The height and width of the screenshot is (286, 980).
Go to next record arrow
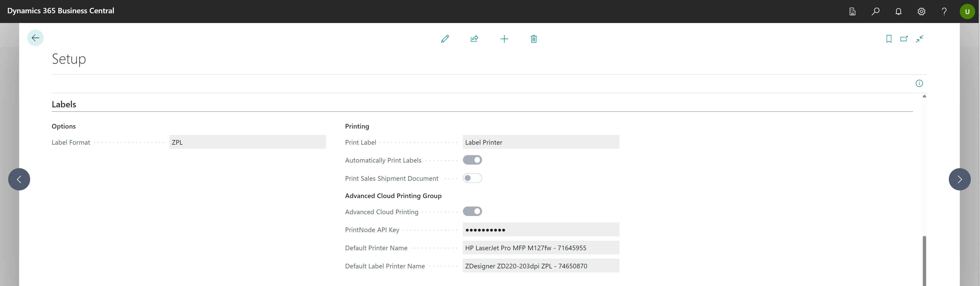pyautogui.click(x=960, y=179)
